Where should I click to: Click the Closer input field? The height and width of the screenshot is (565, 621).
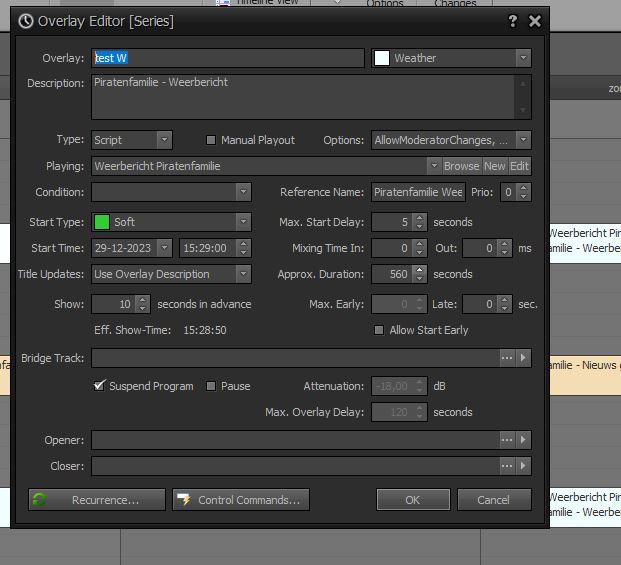tap(295, 466)
